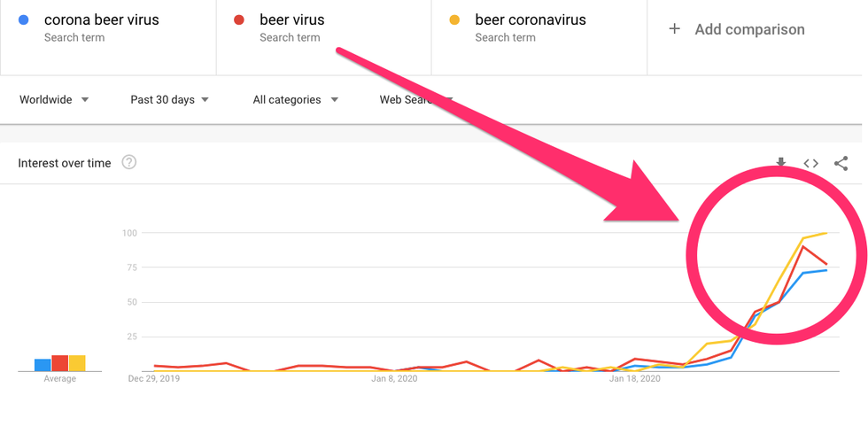The height and width of the screenshot is (434, 868).
Task: Download the interest over time chart data
Action: coord(780,163)
